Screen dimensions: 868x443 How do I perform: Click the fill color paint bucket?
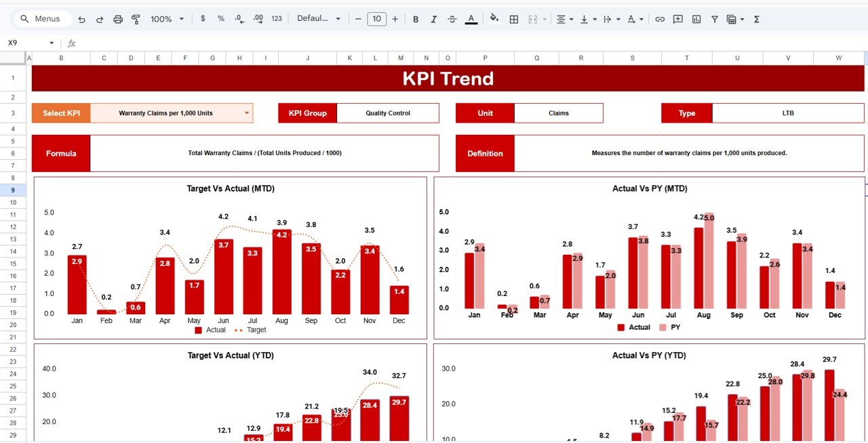[494, 19]
